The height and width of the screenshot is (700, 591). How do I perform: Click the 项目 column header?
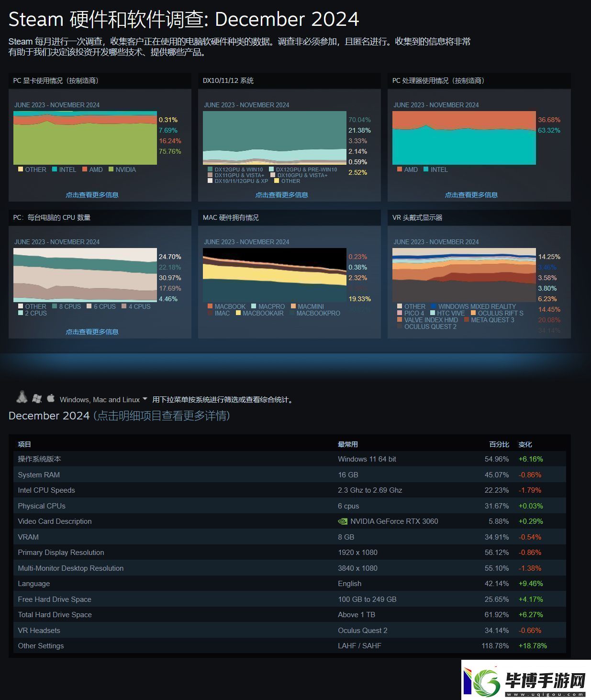coord(24,444)
